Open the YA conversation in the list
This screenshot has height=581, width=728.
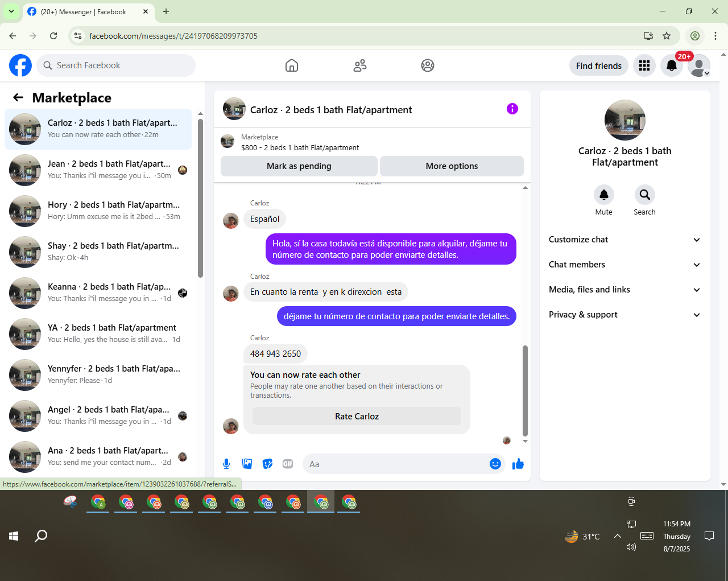98,334
